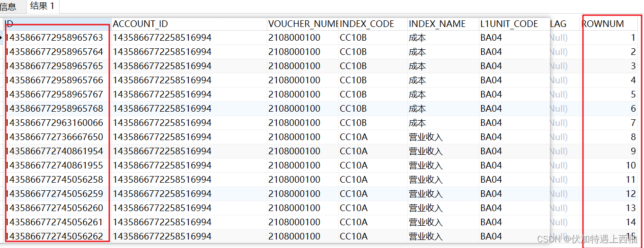
Task: Select ID cell 1435866772963160066
Action: click(58, 123)
